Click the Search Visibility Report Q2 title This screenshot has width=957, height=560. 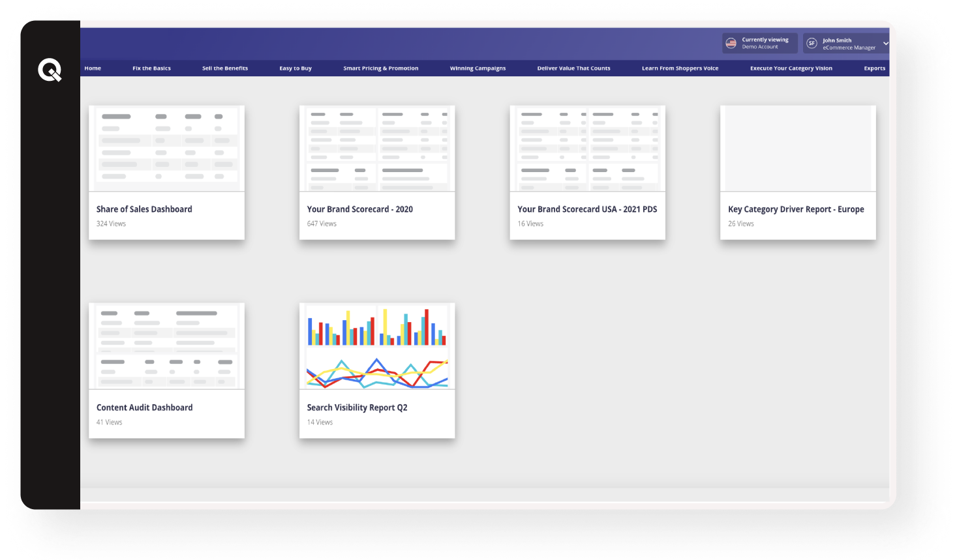point(357,407)
